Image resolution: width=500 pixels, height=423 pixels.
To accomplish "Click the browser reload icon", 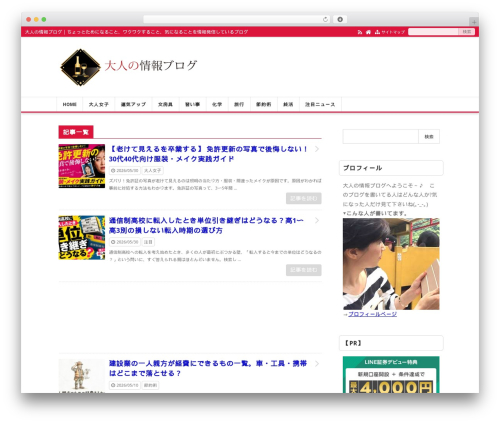I will coord(326,19).
